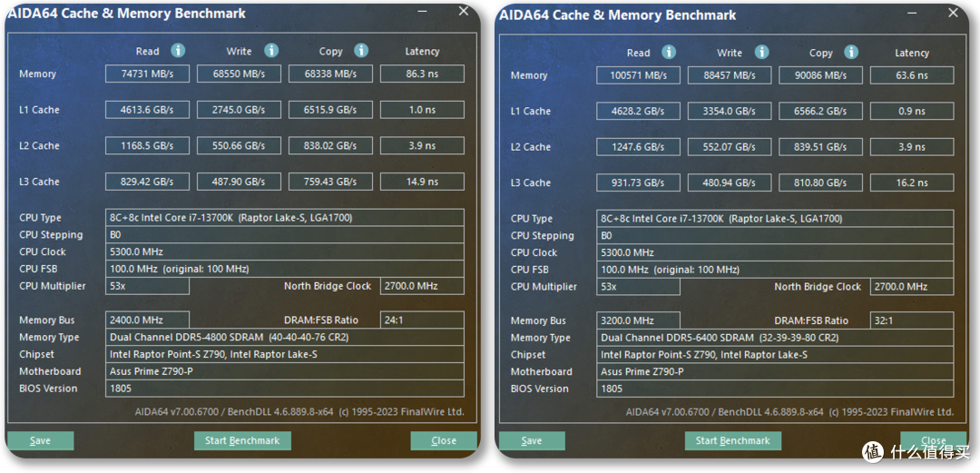Select L1 cache copy 6566.2 GB/s
The height and width of the screenshot is (473, 980).
coord(821,112)
